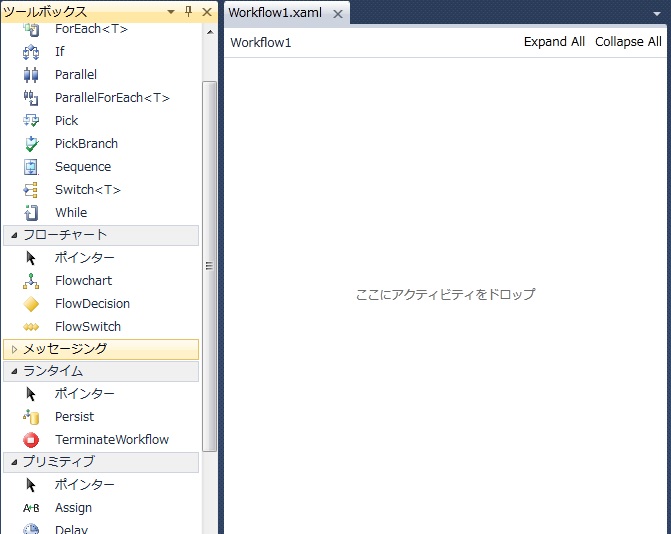The width and height of the screenshot is (671, 534).
Task: Select the Sequence label text
Action: point(83,167)
